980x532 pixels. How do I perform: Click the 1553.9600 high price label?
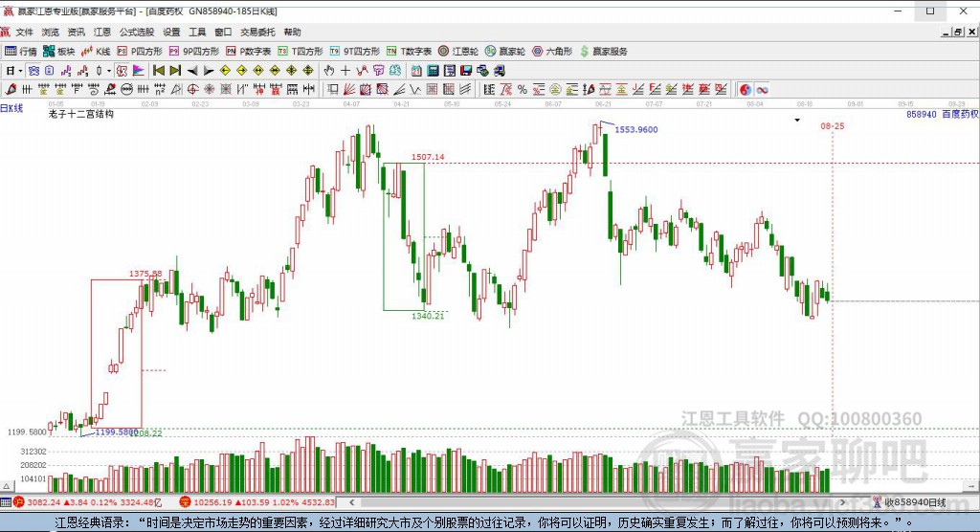636,129
